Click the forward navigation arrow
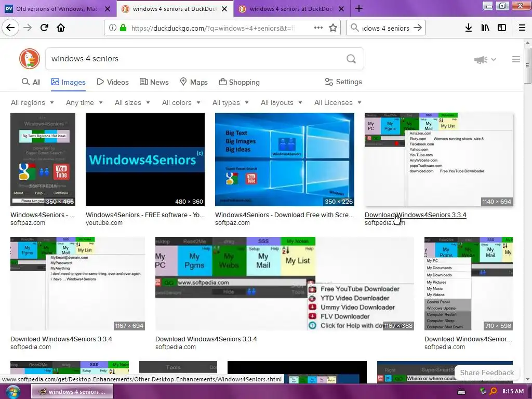532x399 pixels. pos(28,28)
